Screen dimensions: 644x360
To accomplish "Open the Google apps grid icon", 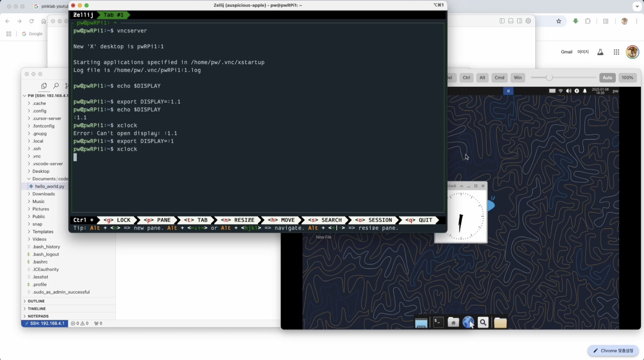I will click(x=616, y=52).
